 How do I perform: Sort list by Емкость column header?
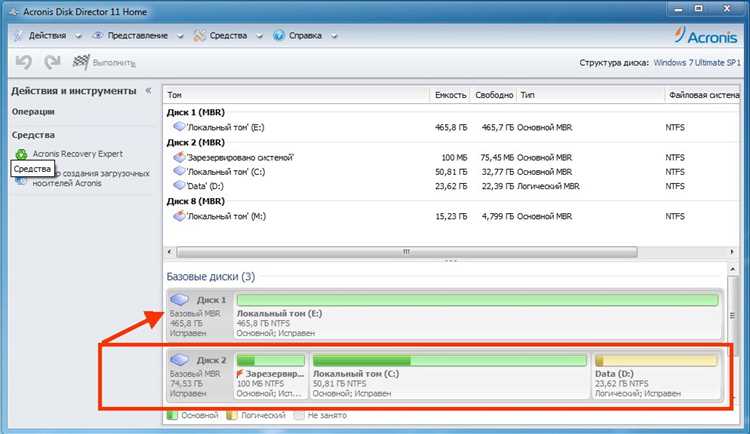coord(450,95)
